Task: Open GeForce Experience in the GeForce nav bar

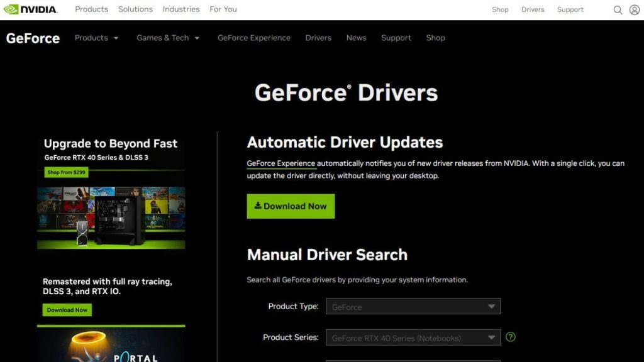Action: [x=254, y=38]
